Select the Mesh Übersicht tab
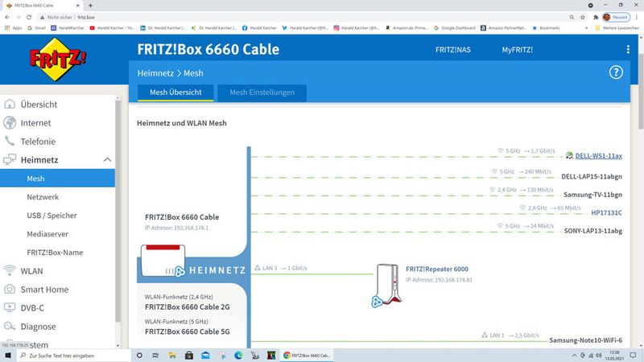 pyautogui.click(x=175, y=93)
